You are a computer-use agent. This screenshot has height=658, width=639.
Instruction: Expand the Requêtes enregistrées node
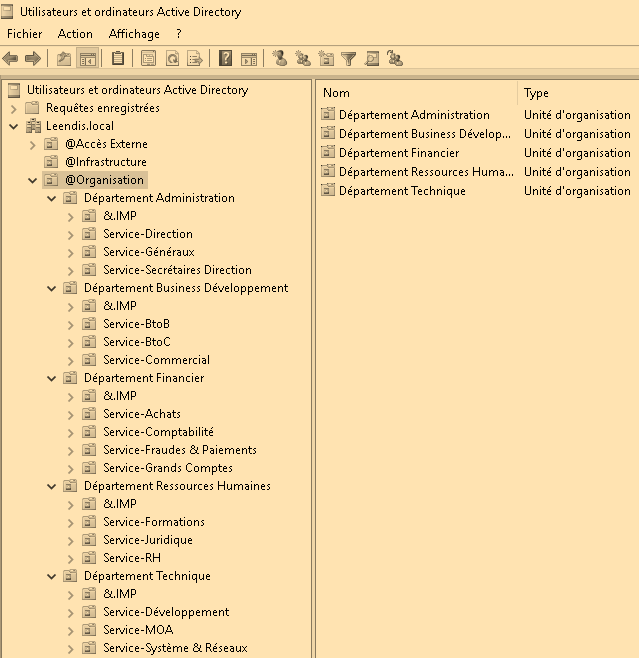(x=14, y=109)
